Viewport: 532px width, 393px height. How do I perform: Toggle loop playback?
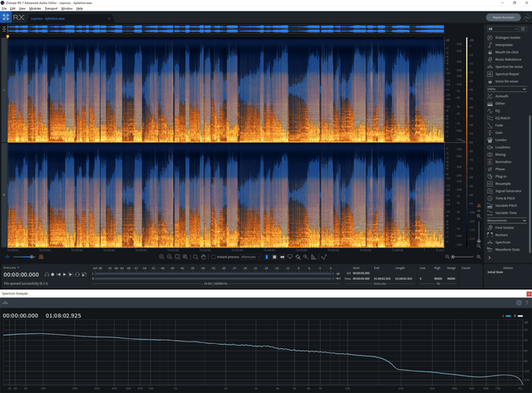click(77, 275)
